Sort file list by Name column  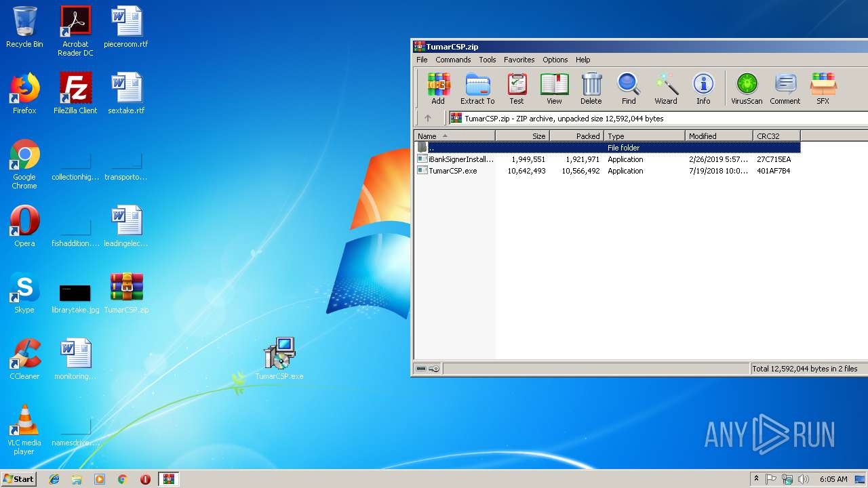tap(455, 136)
